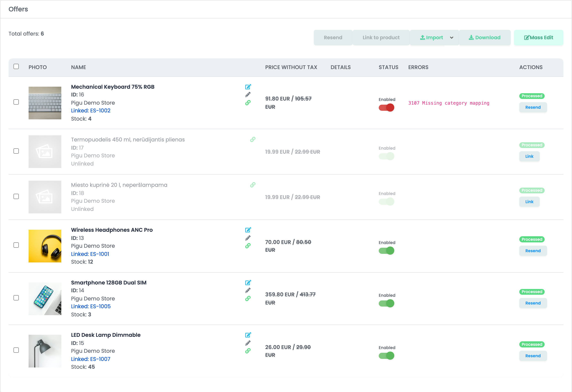Resend the Mechanical Keyboard offer

click(533, 107)
